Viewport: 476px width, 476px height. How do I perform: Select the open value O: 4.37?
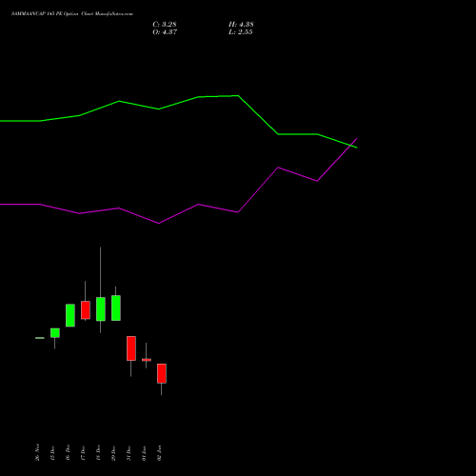(165, 32)
